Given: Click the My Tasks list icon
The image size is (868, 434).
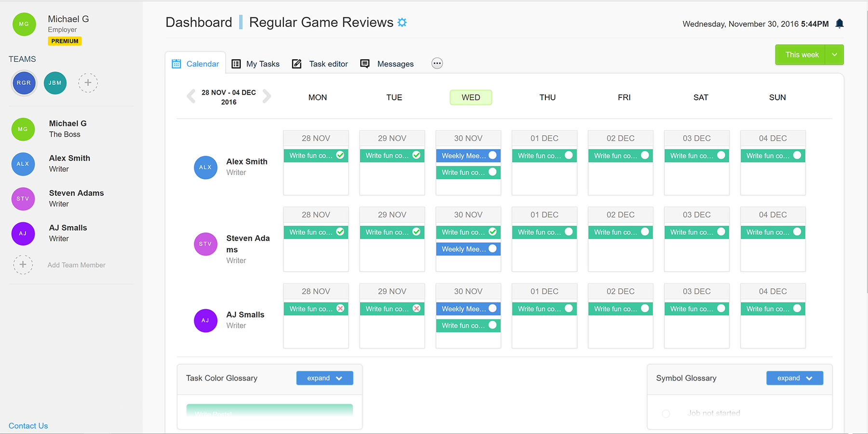Looking at the screenshot, I should coord(236,64).
